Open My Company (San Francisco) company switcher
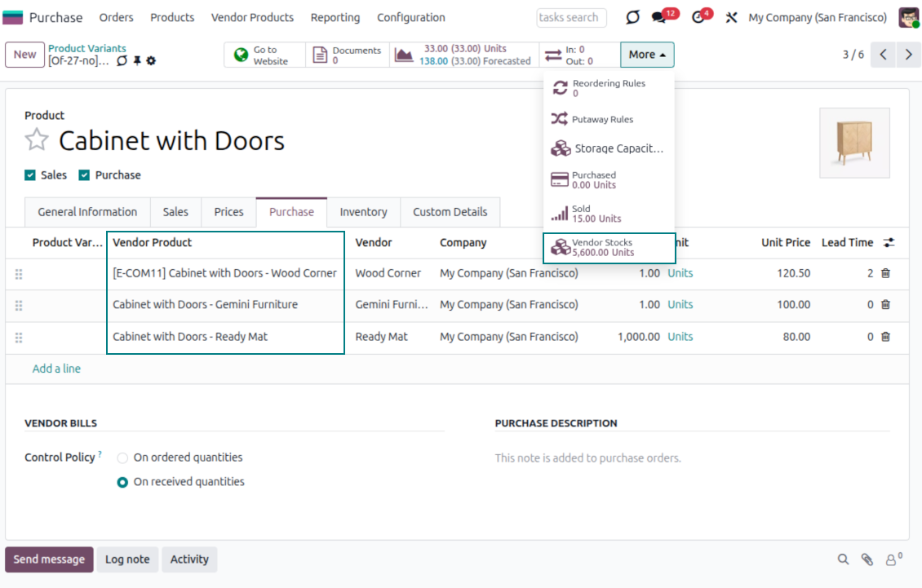The image size is (922, 588). point(818,17)
